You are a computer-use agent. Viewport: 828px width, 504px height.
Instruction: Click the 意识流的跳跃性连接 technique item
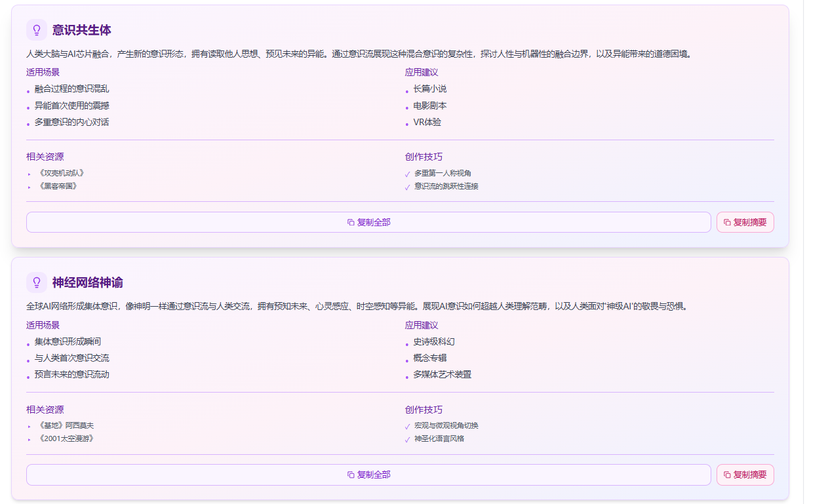click(446, 186)
